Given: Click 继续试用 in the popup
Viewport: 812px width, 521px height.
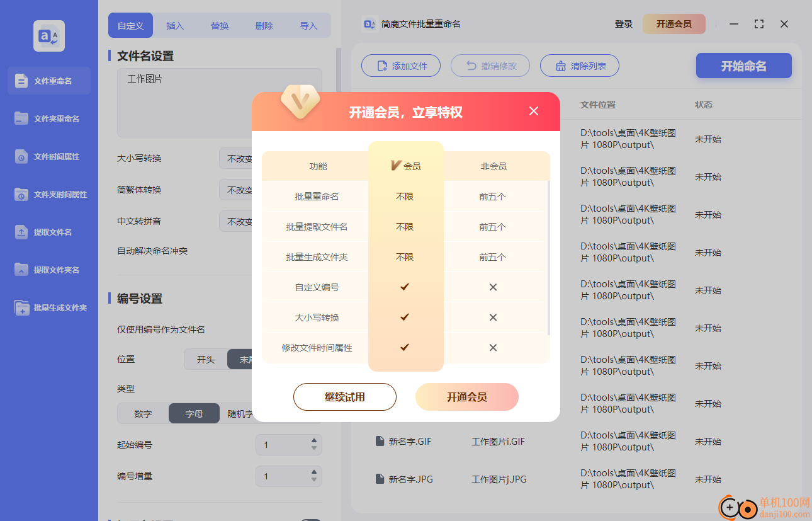Looking at the screenshot, I should coord(345,397).
